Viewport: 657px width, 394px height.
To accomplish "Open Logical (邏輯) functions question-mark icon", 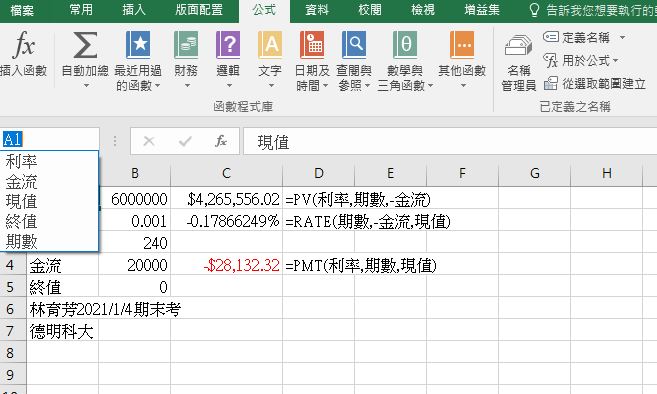I will coord(228,44).
